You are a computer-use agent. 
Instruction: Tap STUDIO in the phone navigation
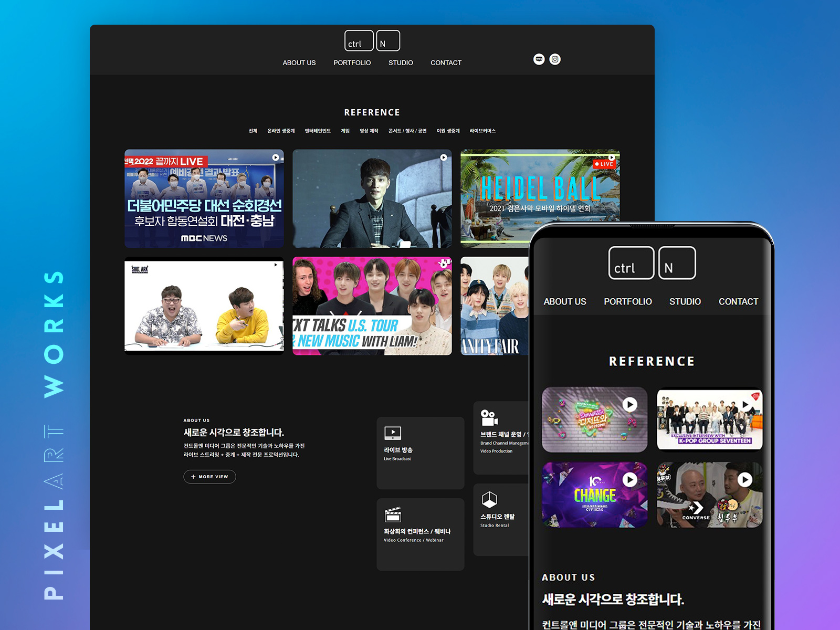(x=685, y=302)
